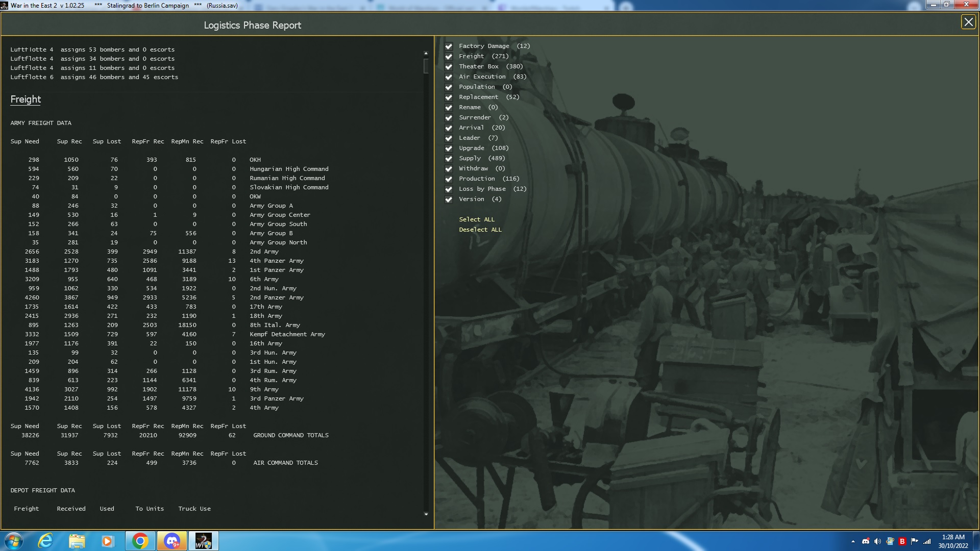
Task: Click Deselect ALL link
Action: click(x=480, y=230)
